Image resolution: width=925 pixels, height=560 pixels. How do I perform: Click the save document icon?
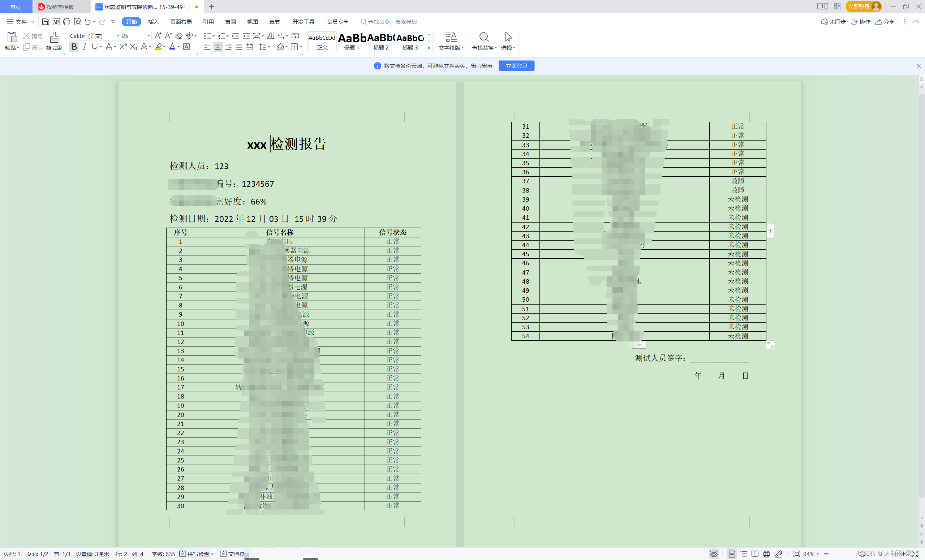46,22
